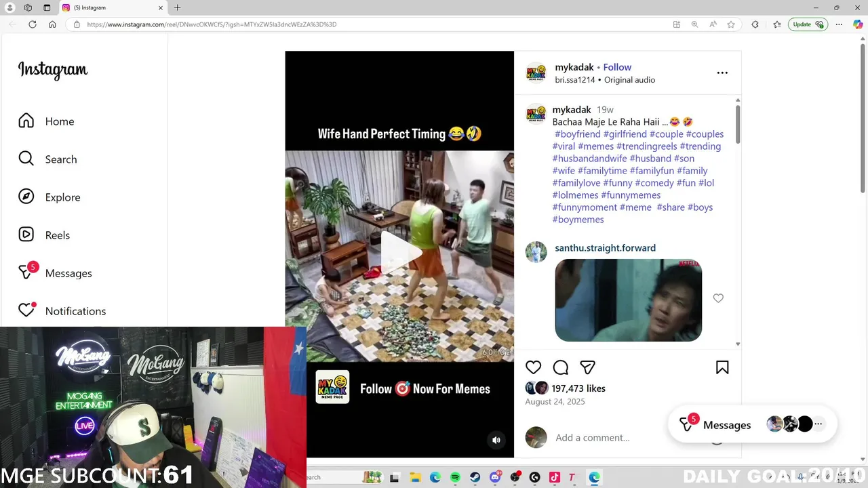Open the #husbandandwife hashtag
The width and height of the screenshot is (868, 488).
tap(589, 159)
